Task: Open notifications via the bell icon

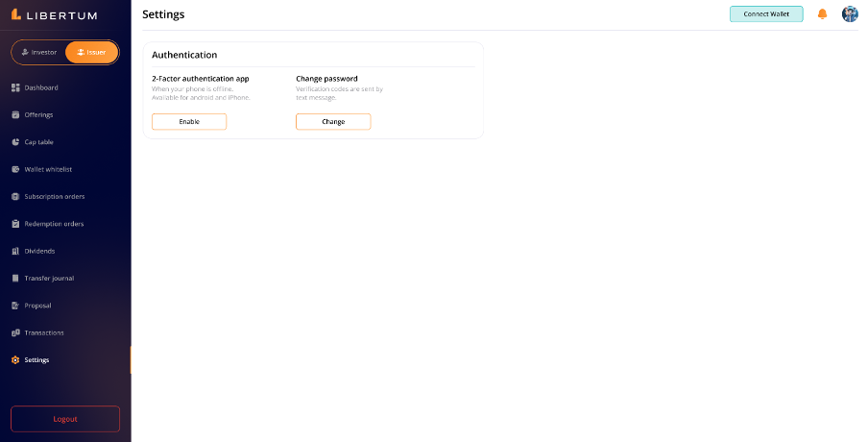Action: [822, 14]
